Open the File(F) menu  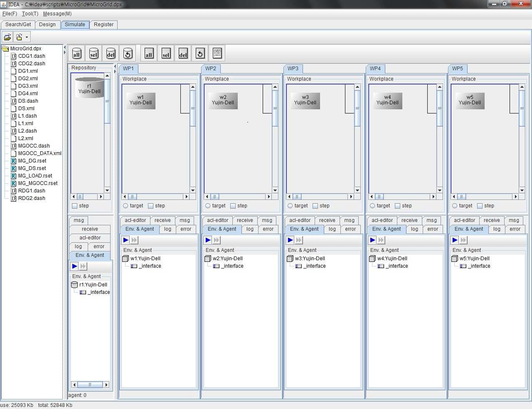pos(10,14)
